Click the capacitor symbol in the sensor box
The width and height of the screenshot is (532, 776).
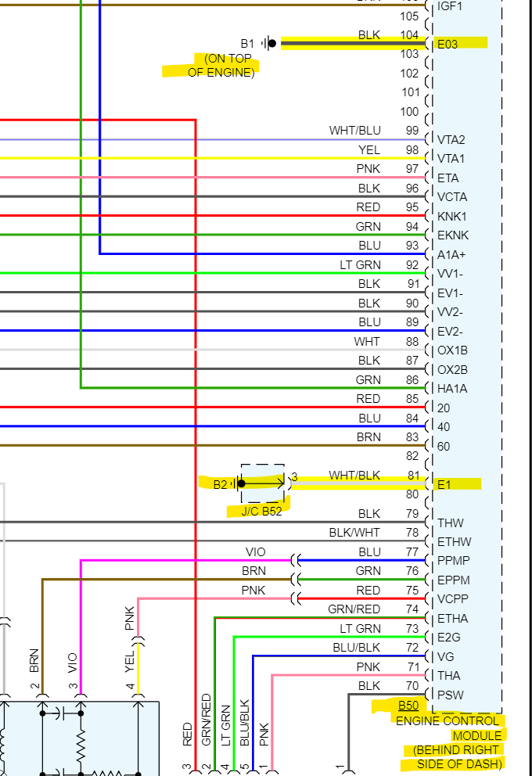click(x=61, y=713)
